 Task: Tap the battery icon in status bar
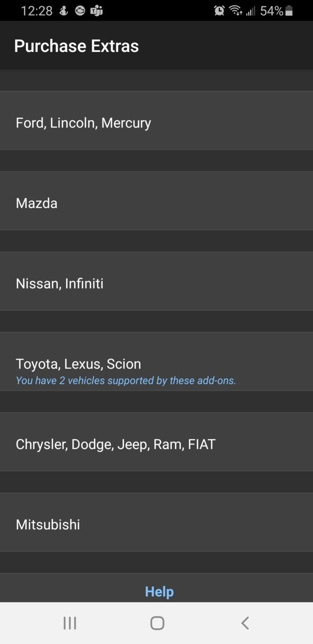click(x=289, y=11)
